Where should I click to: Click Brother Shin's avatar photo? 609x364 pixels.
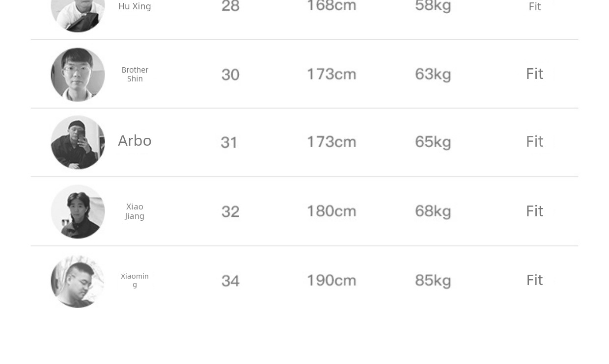pyautogui.click(x=78, y=75)
